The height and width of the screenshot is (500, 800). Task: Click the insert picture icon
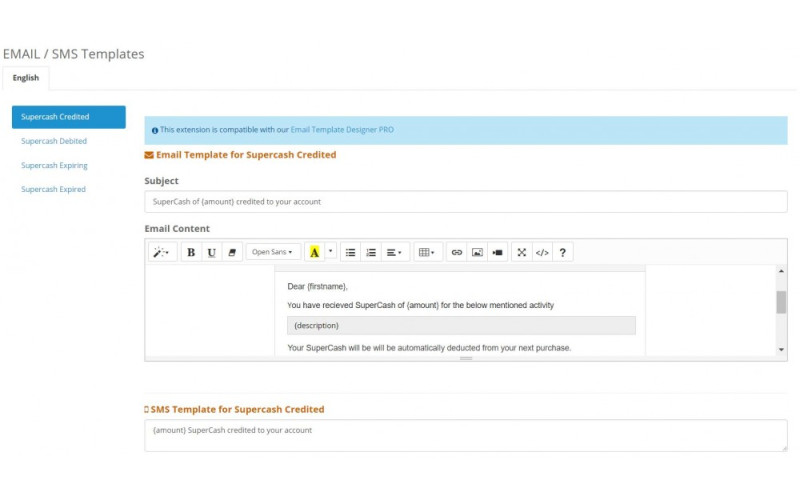tap(477, 253)
